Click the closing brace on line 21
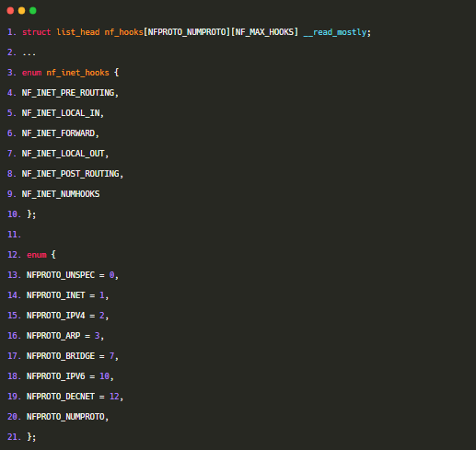This screenshot has height=450, width=476. tap(29, 437)
